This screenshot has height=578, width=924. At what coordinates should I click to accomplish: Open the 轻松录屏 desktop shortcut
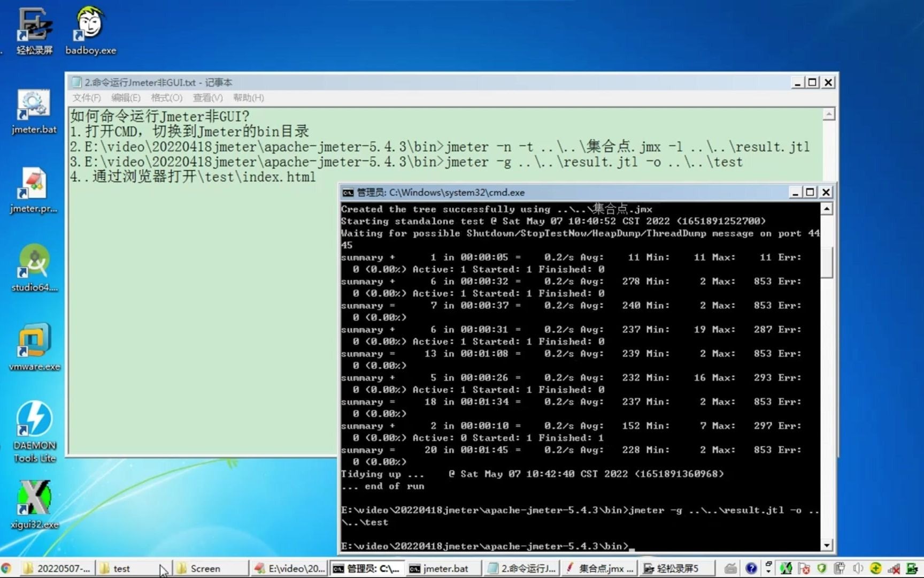(x=35, y=31)
